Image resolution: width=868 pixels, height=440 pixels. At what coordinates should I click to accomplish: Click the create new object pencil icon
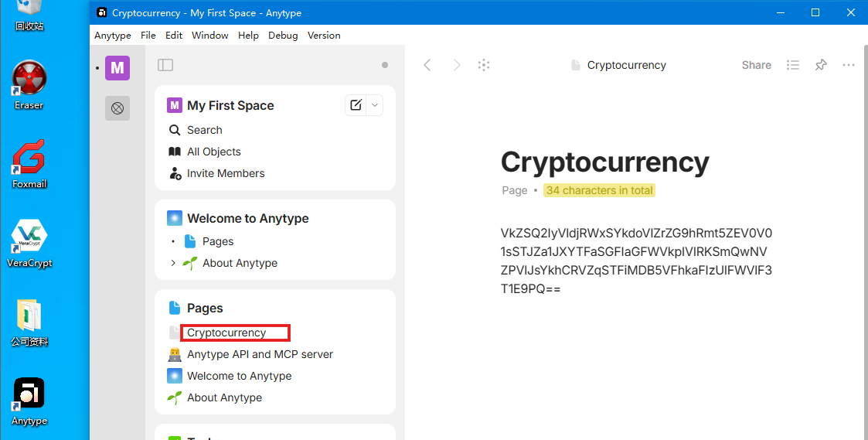(x=356, y=105)
